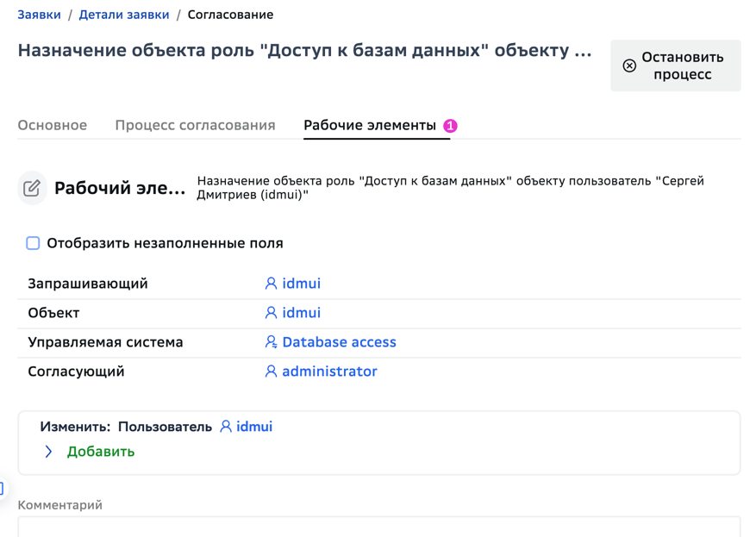Click the Остановить процесс button
The image size is (756, 537).
point(676,66)
